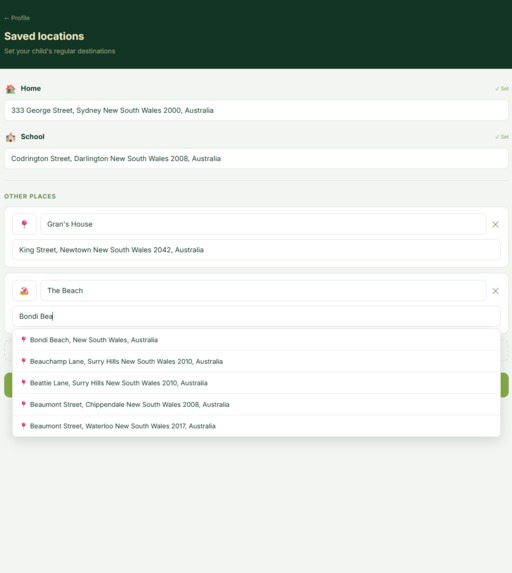This screenshot has height=573, width=512.
Task: Click the pin icon beside Beaumont Street, Chippendale
Action: pyautogui.click(x=23, y=405)
